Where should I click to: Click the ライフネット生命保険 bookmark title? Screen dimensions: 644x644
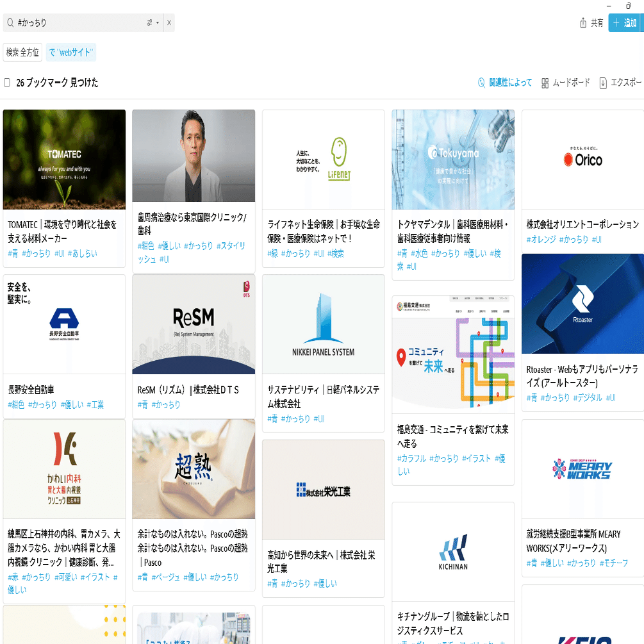tap(323, 231)
